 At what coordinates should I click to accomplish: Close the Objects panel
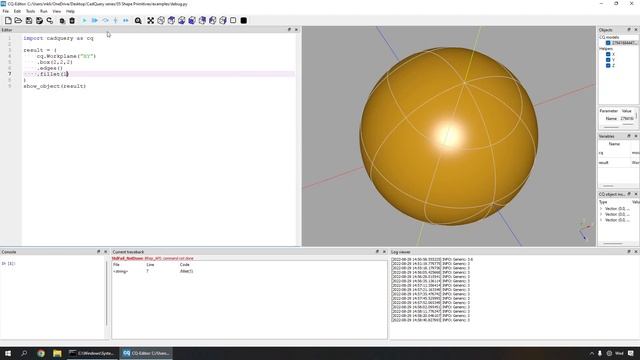(x=636, y=30)
